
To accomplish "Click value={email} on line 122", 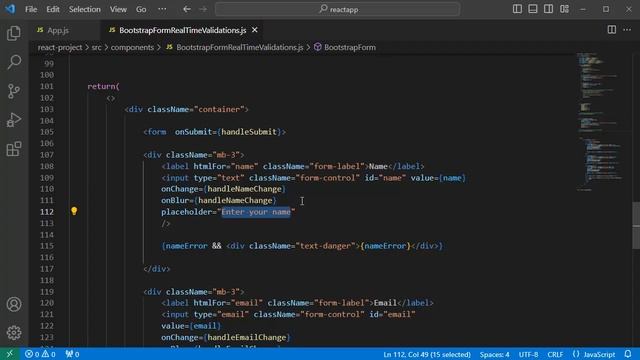I will 191,326.
